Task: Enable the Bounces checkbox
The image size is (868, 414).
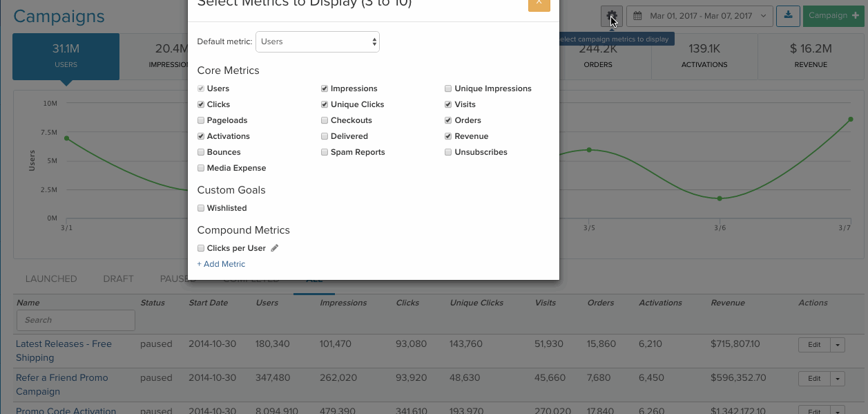Action: [201, 152]
